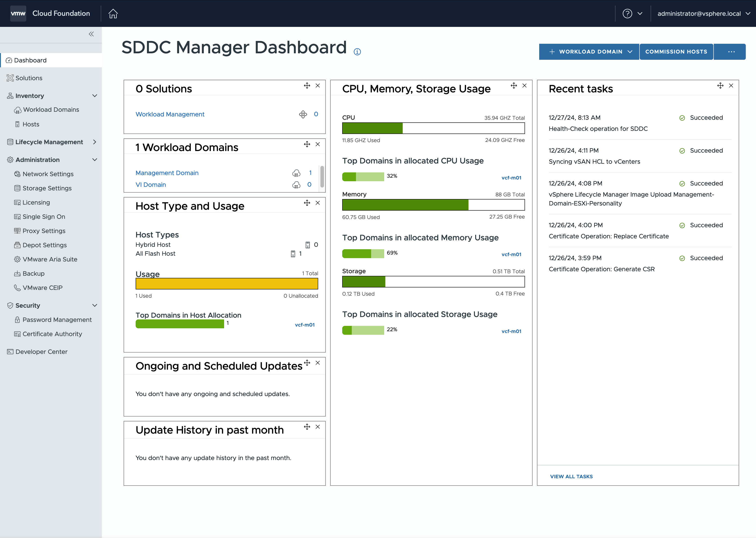Collapse the Security section

pos(94,305)
